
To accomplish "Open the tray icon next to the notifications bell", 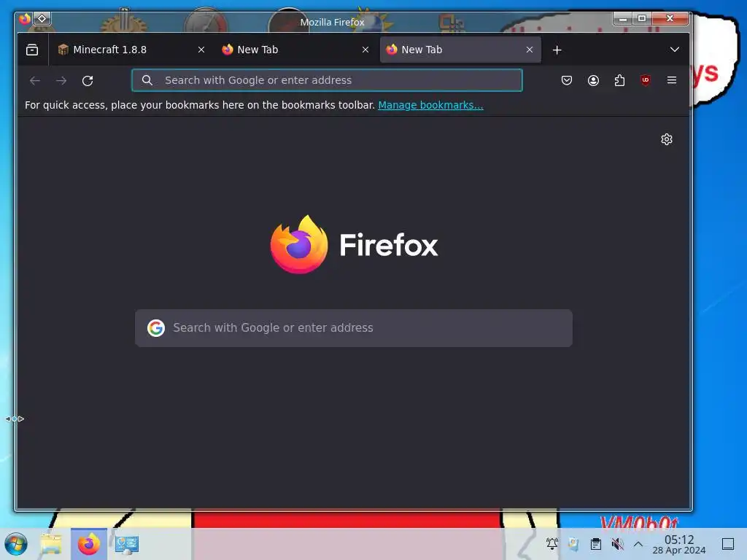I will 573,543.
